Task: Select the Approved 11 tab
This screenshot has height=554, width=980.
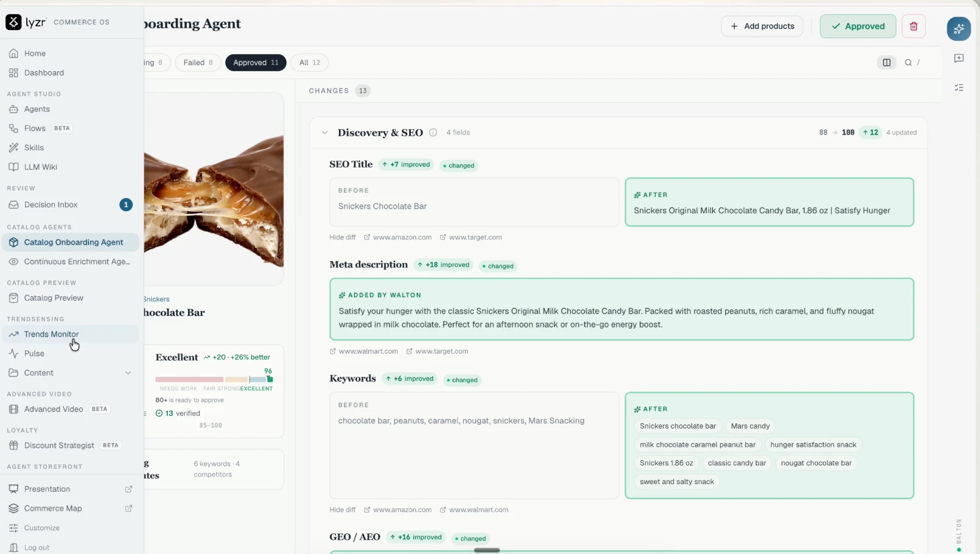Action: tap(256, 63)
